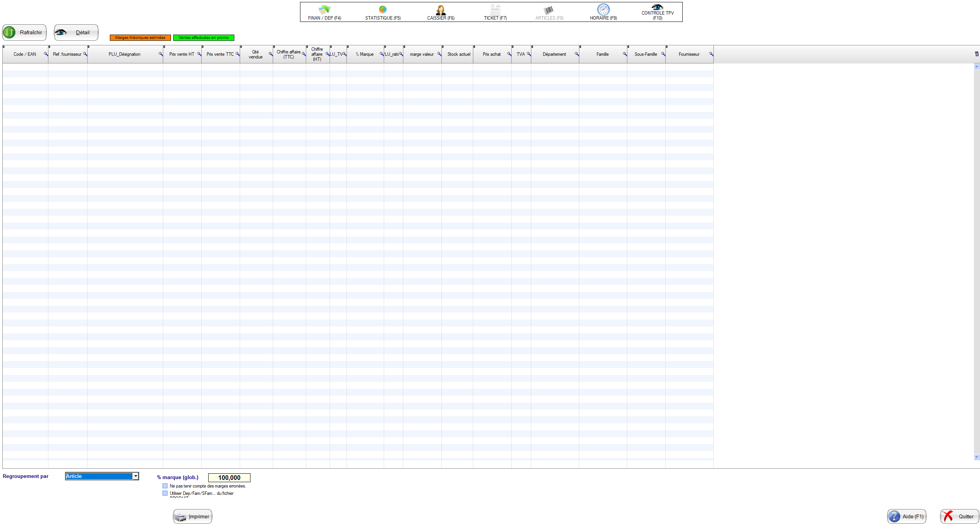Click the table options icon at top right
Viewport: 980px width, 526px height.
977,54
